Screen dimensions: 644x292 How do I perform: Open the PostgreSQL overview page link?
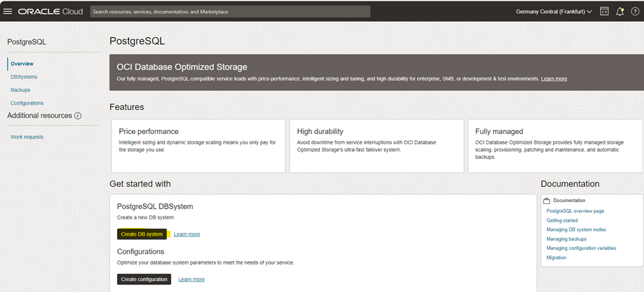[x=575, y=211]
